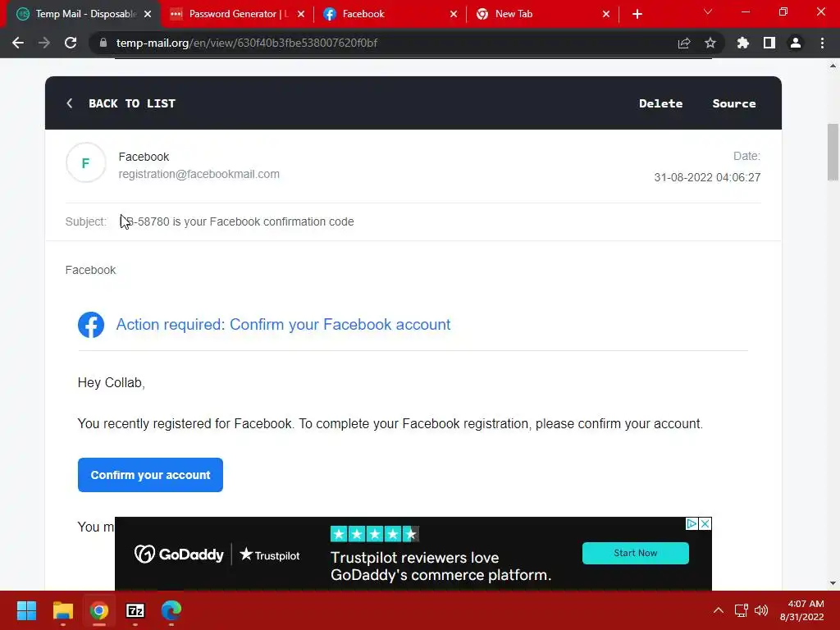Image resolution: width=840 pixels, height=630 pixels.
Task: Click Hey Collab greeting text
Action: point(112,382)
